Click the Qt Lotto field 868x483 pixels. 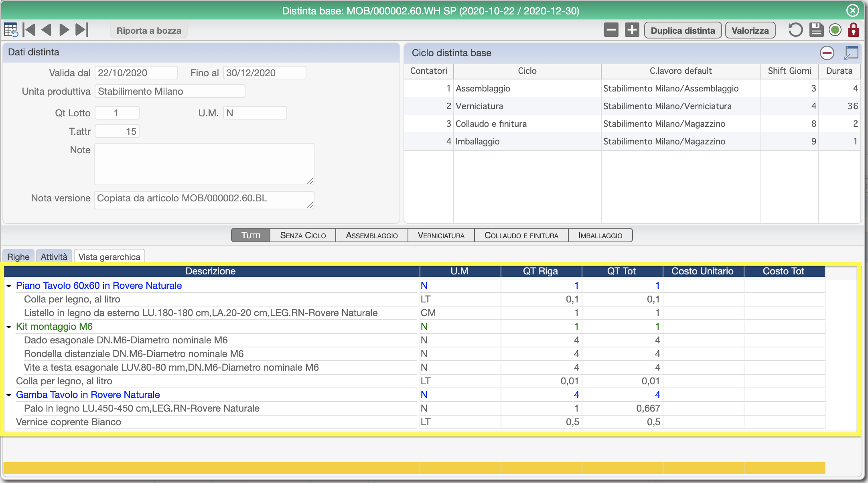coord(117,113)
